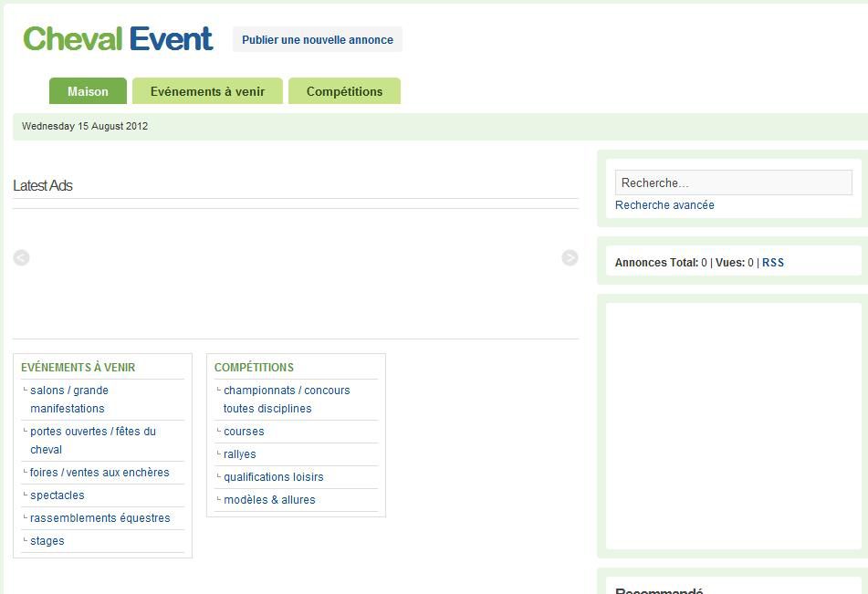Open the rallyes category link
Screen dimensions: 868x594
(240, 454)
